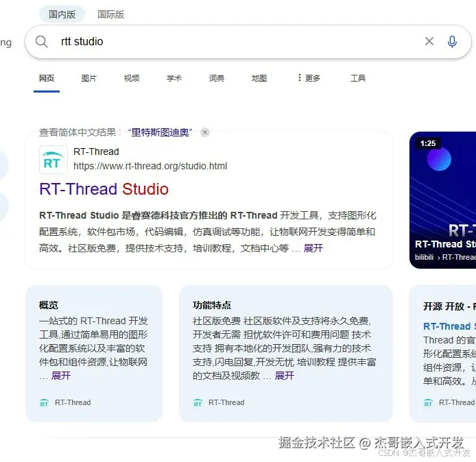This screenshot has height=462, width=476.
Task: Switch to 国际版 tab
Action: click(x=110, y=14)
